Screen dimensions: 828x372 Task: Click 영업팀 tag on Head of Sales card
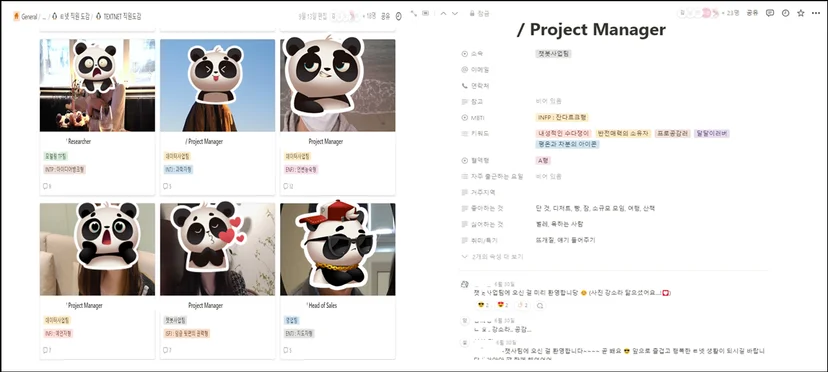[x=292, y=320]
